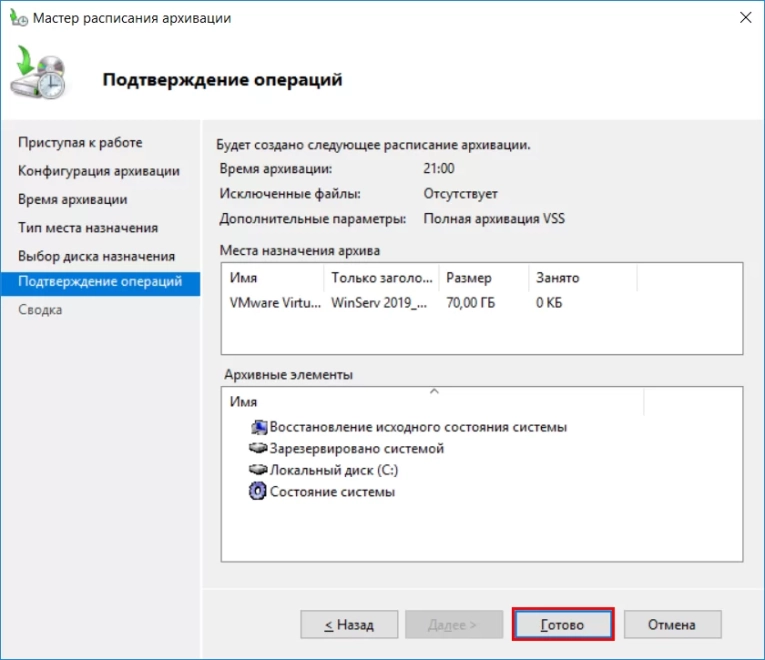
Task: Click the 'Зарезервировано системой' drive icon
Action: point(258,449)
